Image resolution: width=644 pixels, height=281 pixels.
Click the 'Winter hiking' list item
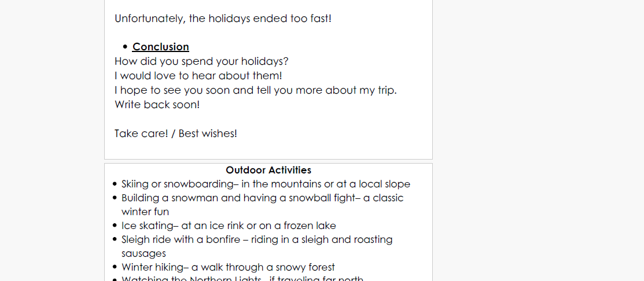pyautogui.click(x=228, y=267)
